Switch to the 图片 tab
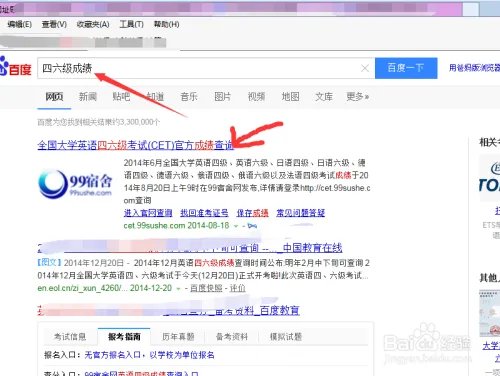Image resolution: width=500 pixels, height=376 pixels. point(222,97)
